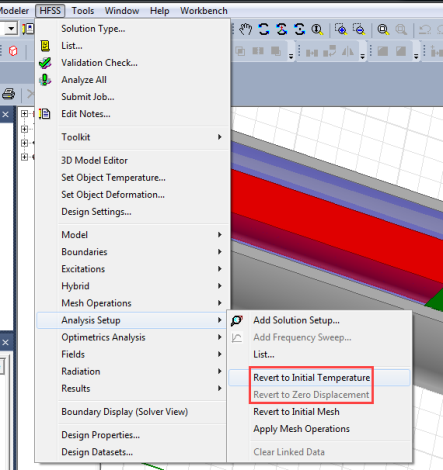
Task: Click the Validation Check green checkmark icon
Action: (x=45, y=63)
